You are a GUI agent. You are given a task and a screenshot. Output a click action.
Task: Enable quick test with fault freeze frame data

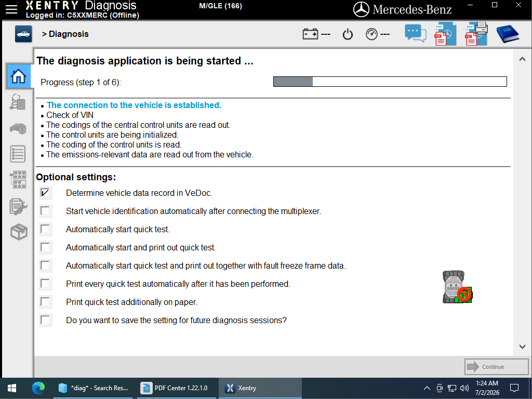(45, 265)
